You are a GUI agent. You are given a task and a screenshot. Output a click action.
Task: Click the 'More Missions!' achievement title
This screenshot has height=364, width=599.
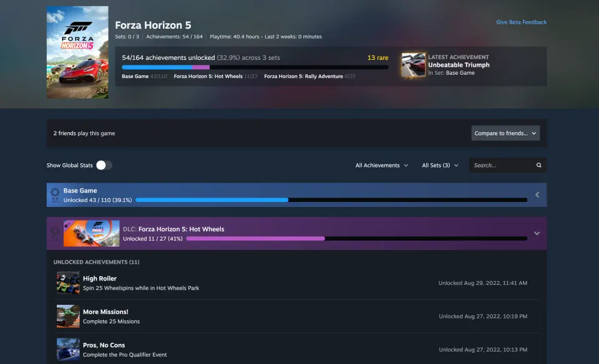tap(105, 312)
